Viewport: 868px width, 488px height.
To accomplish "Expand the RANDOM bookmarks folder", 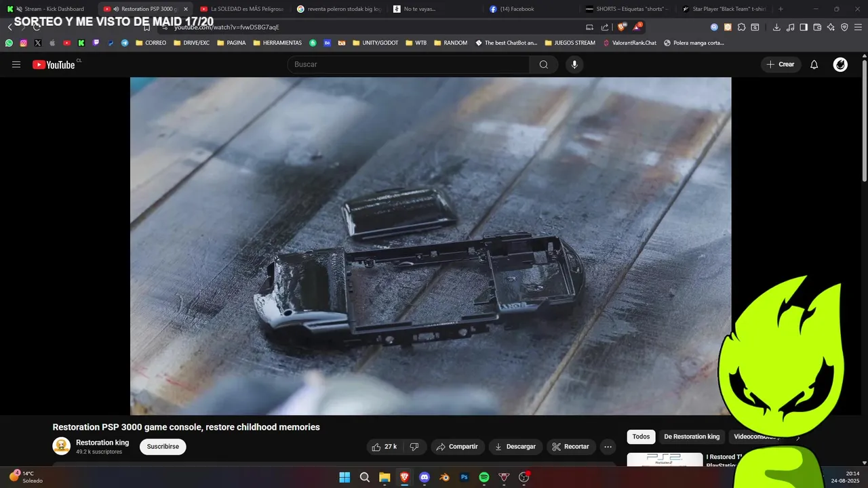I will (x=450, y=43).
